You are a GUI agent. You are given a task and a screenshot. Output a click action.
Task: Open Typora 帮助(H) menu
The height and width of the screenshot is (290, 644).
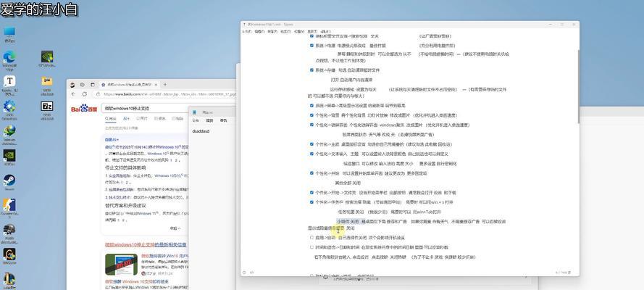coord(325,31)
